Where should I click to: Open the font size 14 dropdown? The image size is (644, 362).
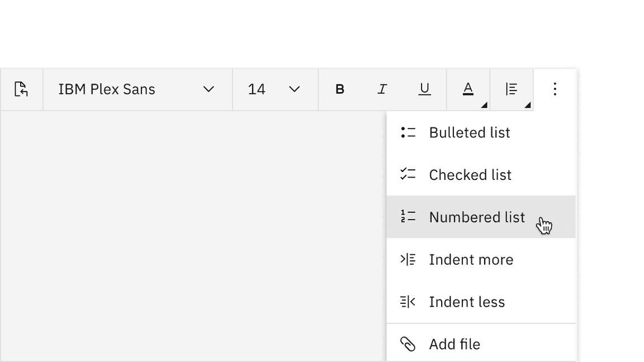(275, 89)
